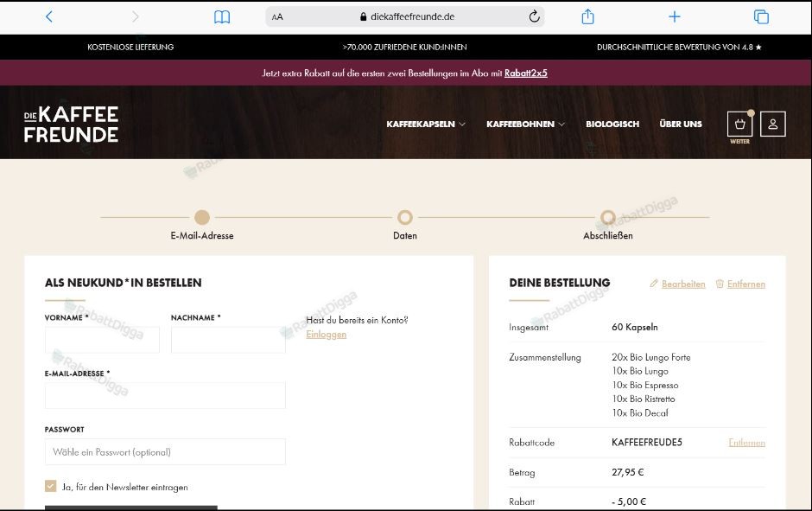The width and height of the screenshot is (812, 511).
Task: Open Safari's bookmarks book icon
Action: pos(222,17)
